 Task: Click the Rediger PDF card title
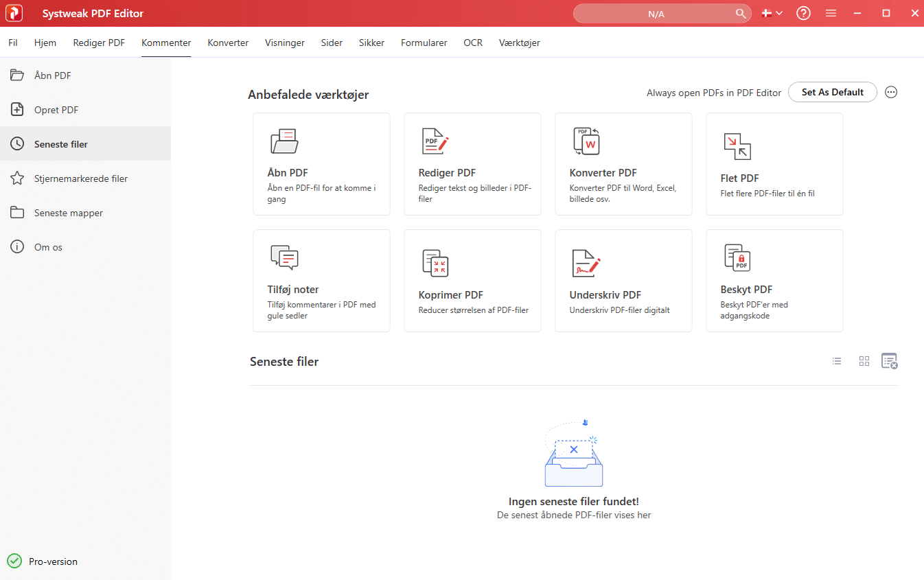tap(447, 173)
